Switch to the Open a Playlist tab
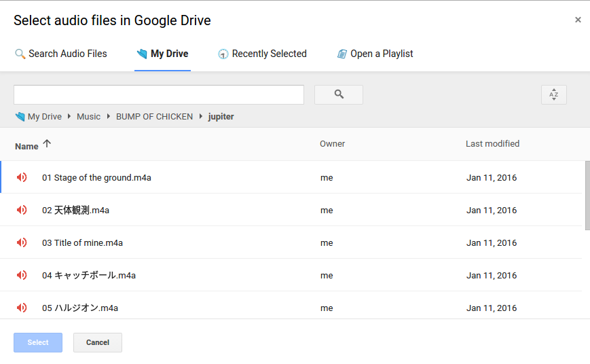This screenshot has width=590, height=364. pos(375,54)
